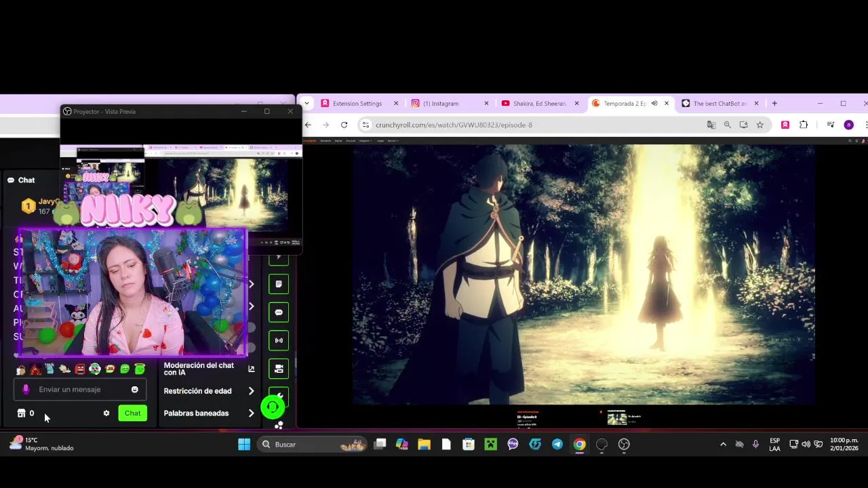Open the zoom magnifier in address bar
Image resolution: width=868 pixels, height=488 pixels.
pos(728,125)
